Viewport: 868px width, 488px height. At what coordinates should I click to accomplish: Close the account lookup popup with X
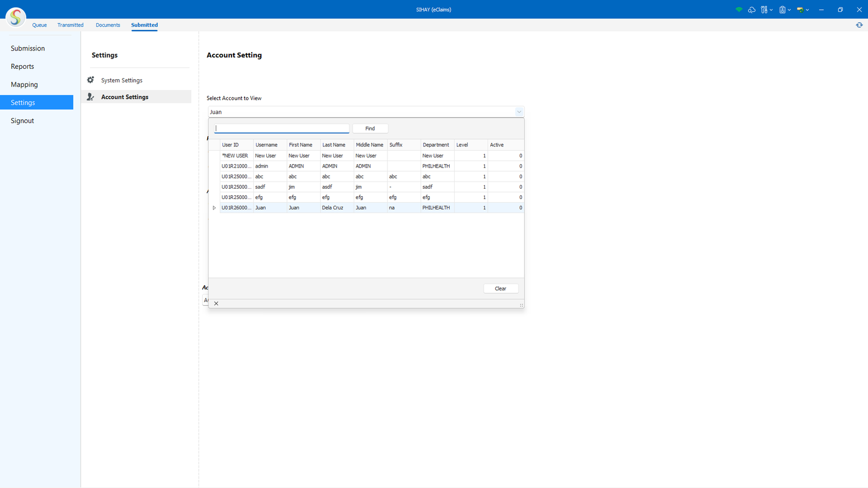pyautogui.click(x=216, y=304)
